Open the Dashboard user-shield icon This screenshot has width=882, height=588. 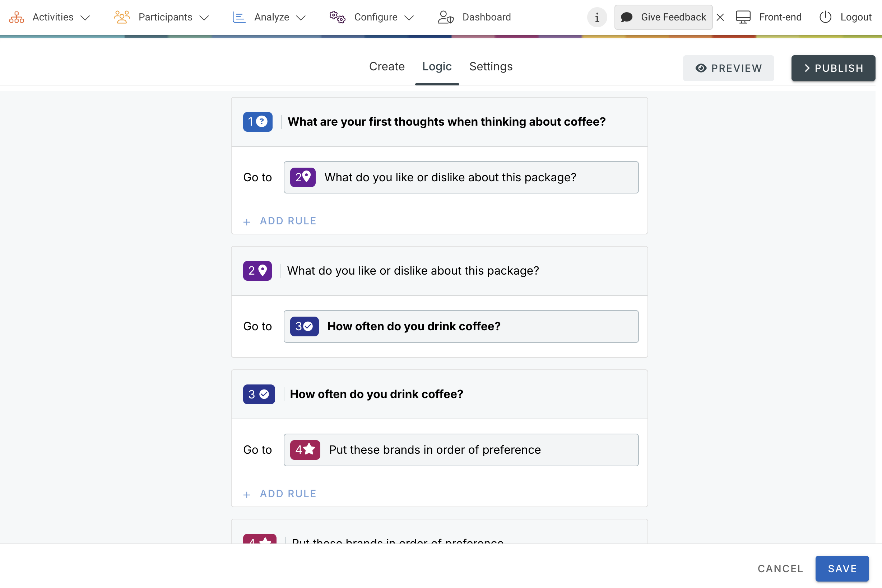tap(445, 17)
